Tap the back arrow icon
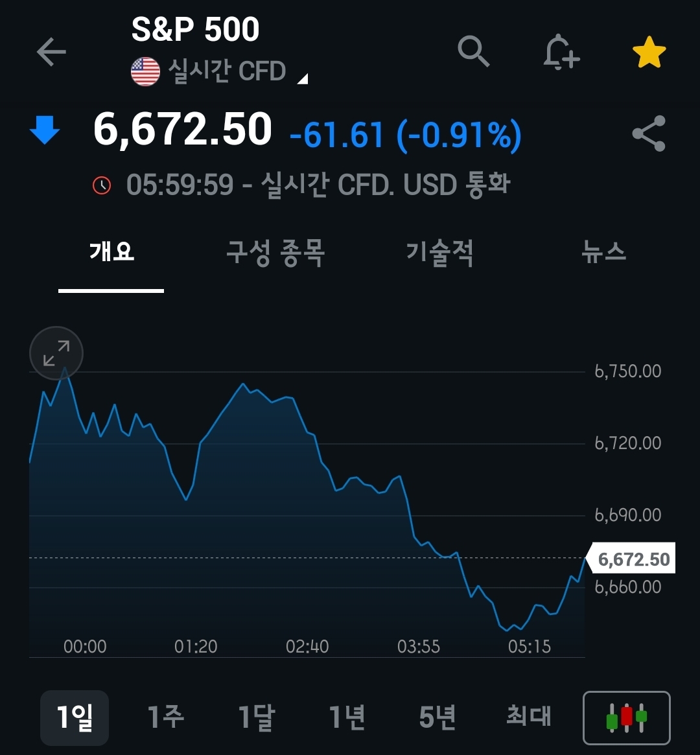The width and height of the screenshot is (700, 755). (51, 52)
